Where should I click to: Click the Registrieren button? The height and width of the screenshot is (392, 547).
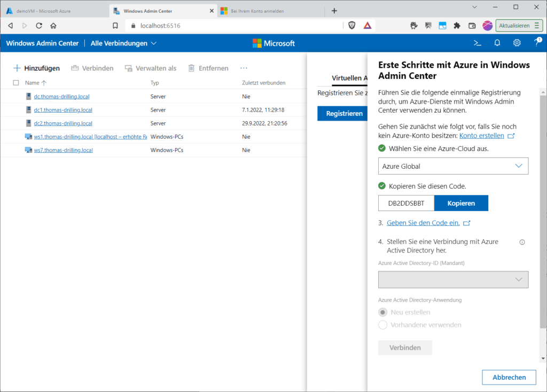click(x=342, y=113)
